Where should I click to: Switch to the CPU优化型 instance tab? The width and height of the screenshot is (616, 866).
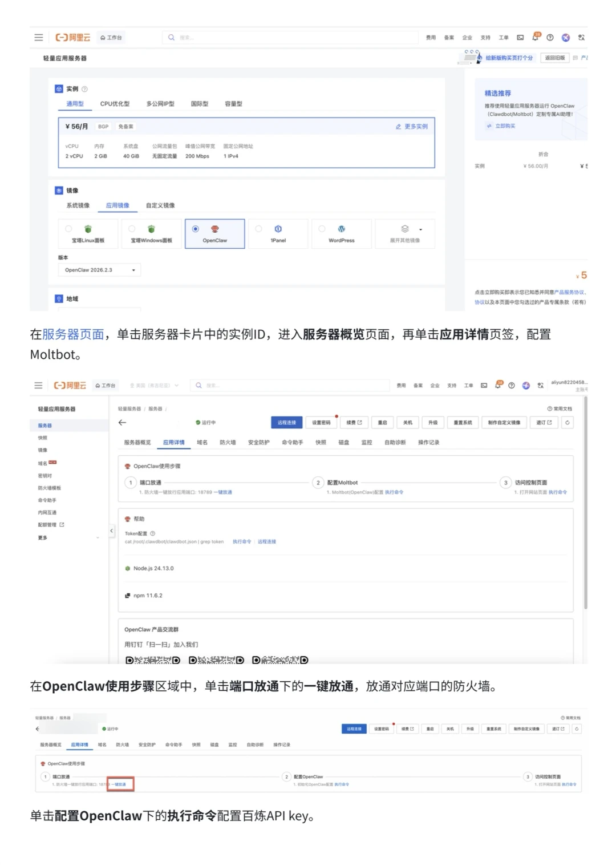(x=115, y=104)
